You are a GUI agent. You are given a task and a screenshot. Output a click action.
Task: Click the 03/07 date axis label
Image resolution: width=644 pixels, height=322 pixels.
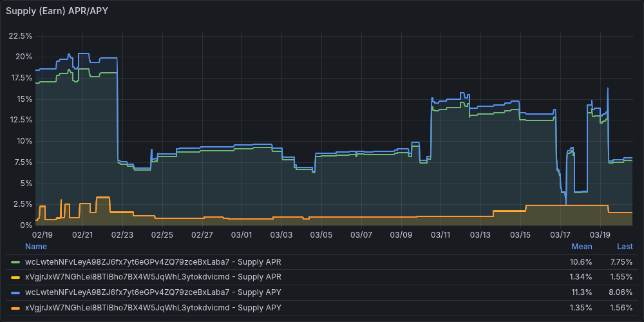click(361, 235)
